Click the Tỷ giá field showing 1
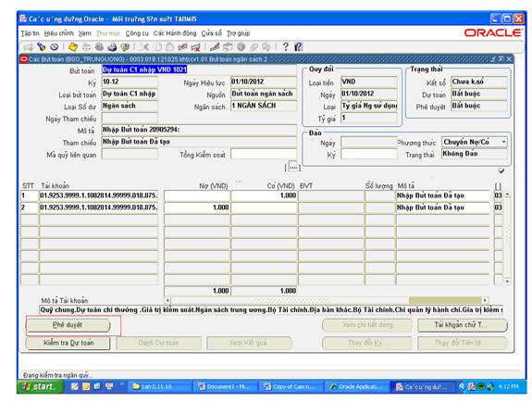Viewport: 532px width, 402px height. (369, 118)
